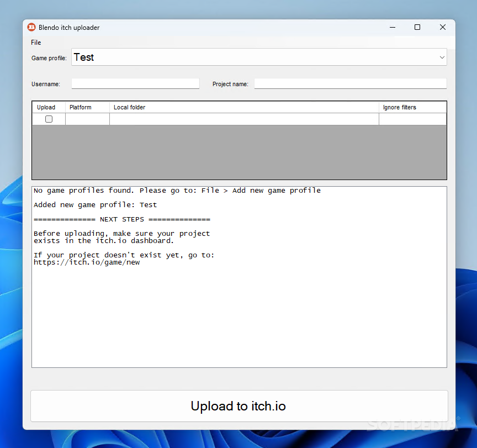Click the Upload to itch.io button
The image size is (477, 448).
[239, 406]
